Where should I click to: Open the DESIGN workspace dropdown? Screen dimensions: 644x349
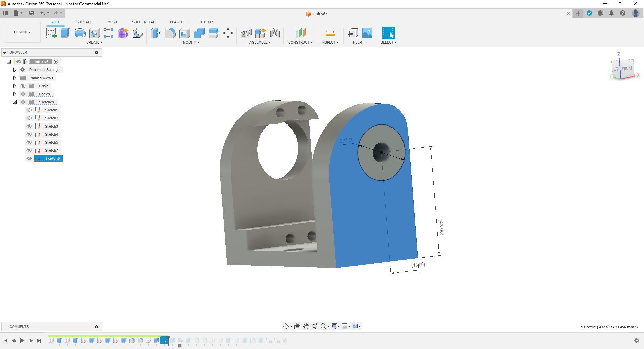[22, 32]
